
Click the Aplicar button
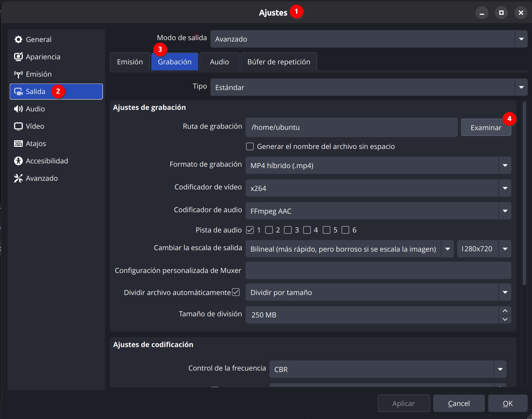[404, 403]
